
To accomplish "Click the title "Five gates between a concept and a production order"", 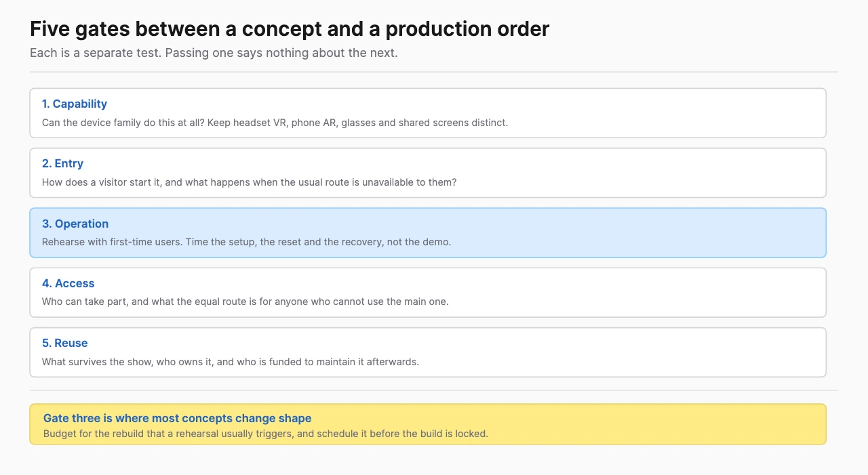I will point(290,29).
